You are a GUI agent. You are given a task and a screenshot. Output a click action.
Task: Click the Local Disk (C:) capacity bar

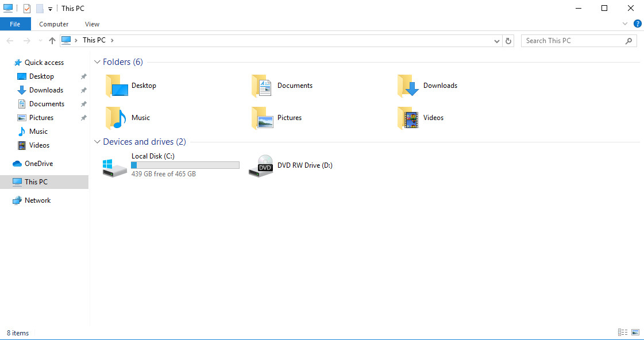pos(185,165)
